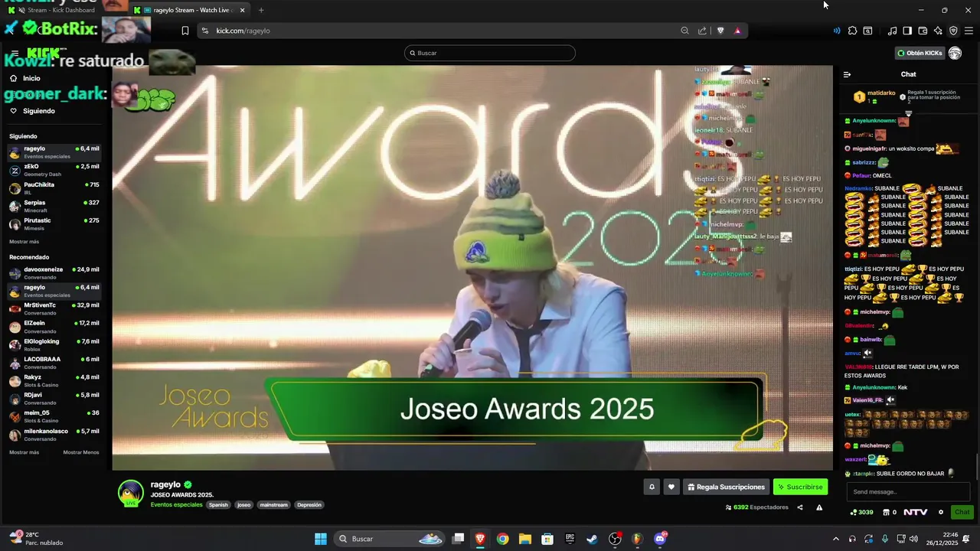
Task: Share the stream with share icon
Action: [800, 507]
